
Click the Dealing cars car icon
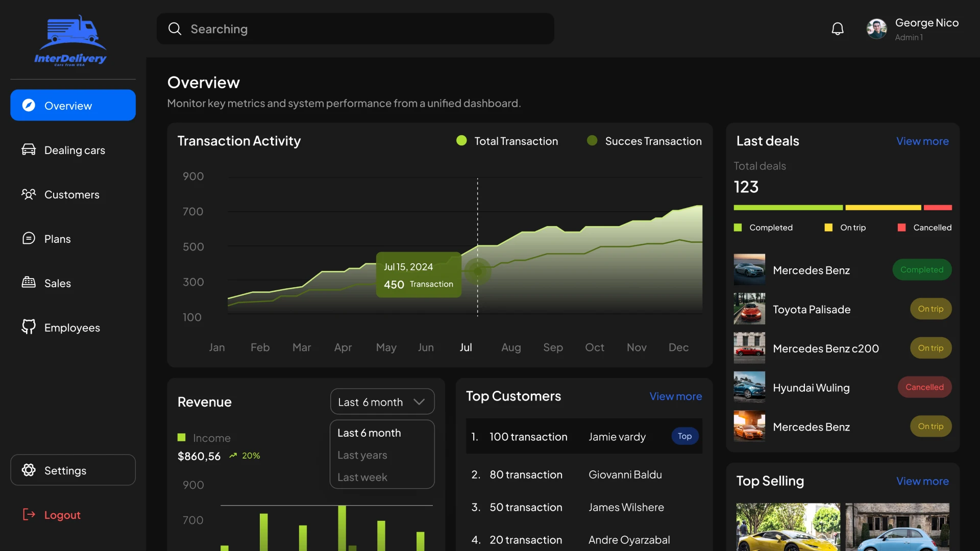point(29,149)
